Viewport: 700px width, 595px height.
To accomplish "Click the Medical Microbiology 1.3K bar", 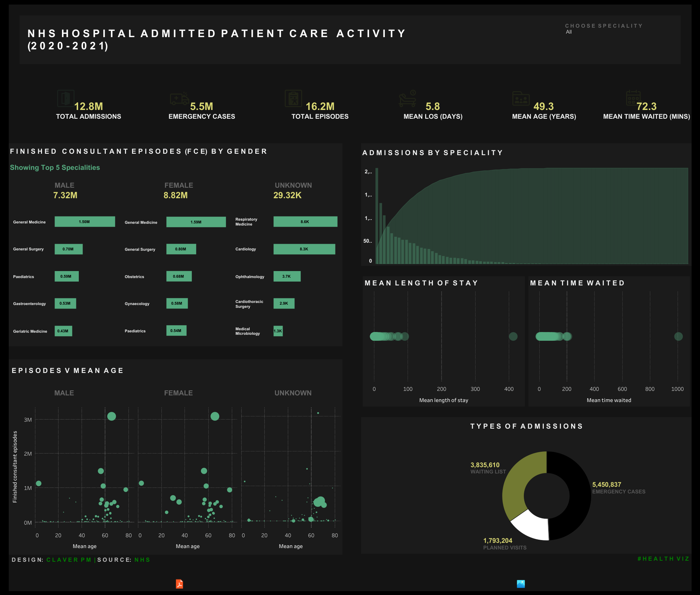I will [x=278, y=331].
